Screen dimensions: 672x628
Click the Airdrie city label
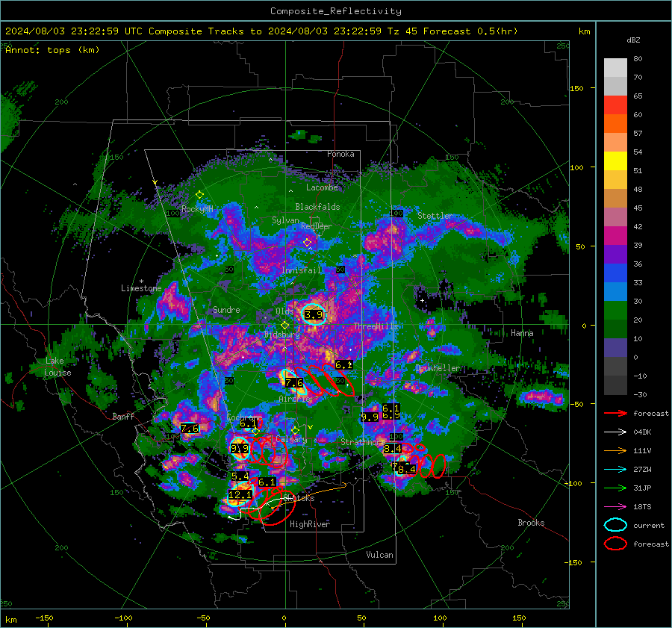[x=294, y=399]
